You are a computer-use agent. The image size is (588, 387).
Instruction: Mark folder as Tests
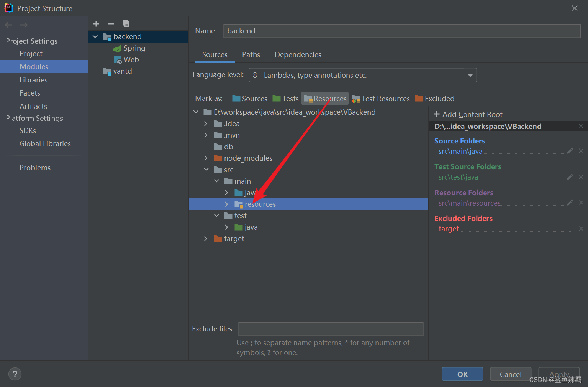click(285, 99)
